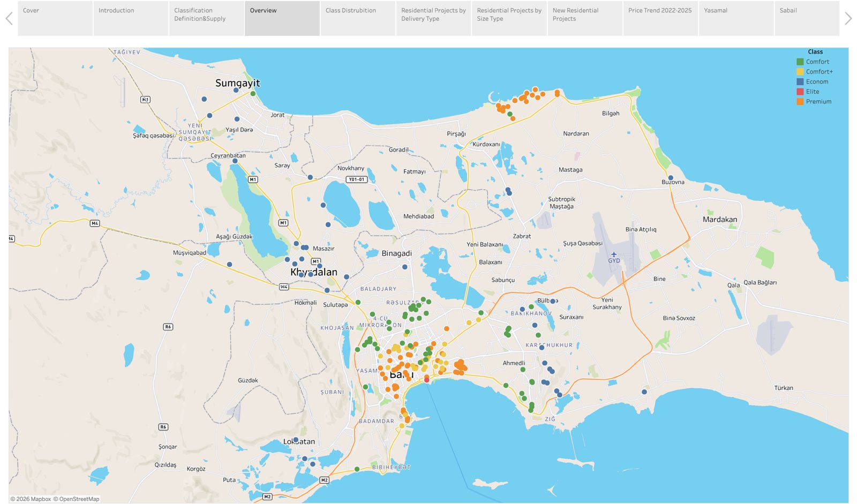Click the Fatmayı map label

click(x=415, y=172)
